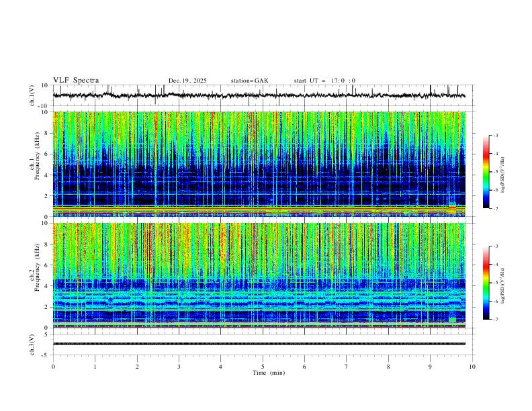This screenshot has width=532, height=411.
Task: Click the ch.1 color bar 'log(PSD)' label
Action: pyautogui.click(x=503, y=175)
